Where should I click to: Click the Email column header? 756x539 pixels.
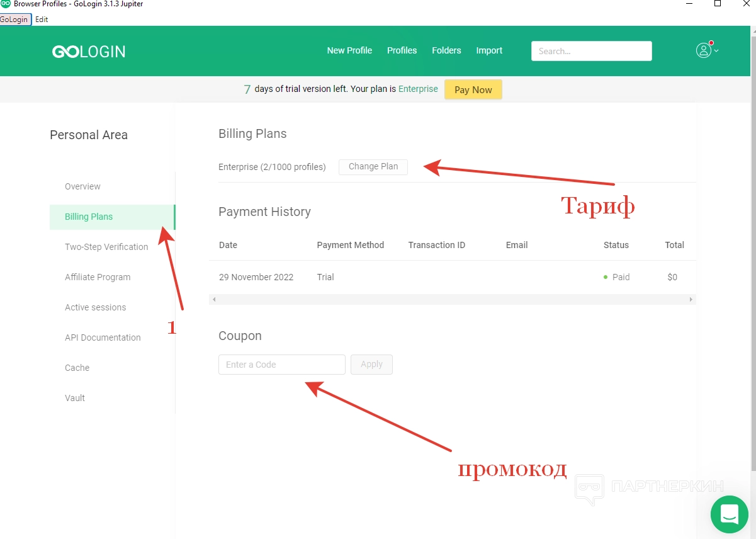pyautogui.click(x=517, y=245)
